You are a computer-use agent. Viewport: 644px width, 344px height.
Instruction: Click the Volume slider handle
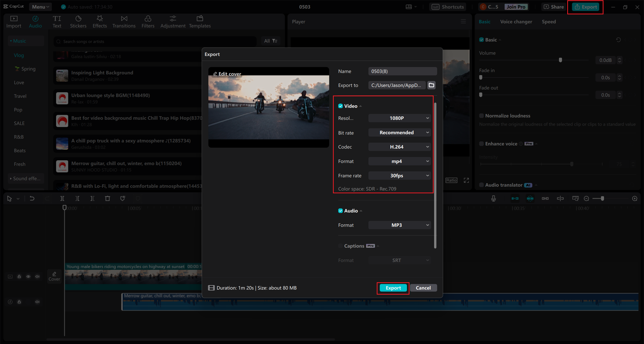(x=560, y=60)
